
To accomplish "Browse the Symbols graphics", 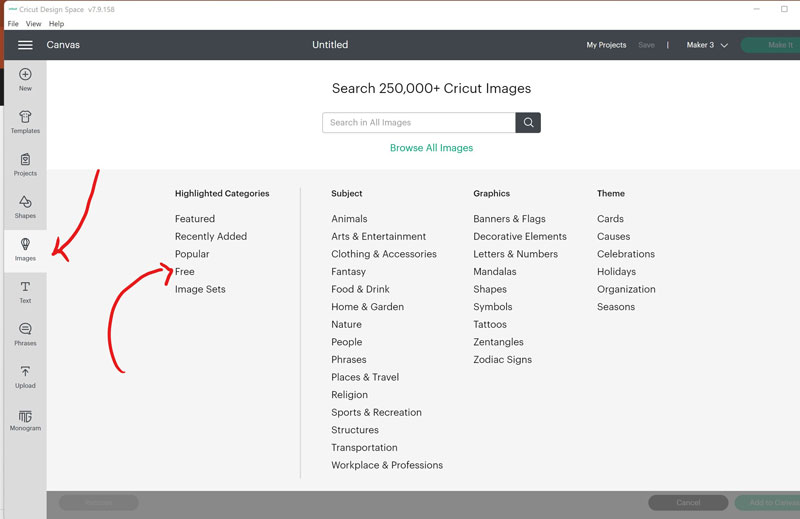I will click(492, 307).
